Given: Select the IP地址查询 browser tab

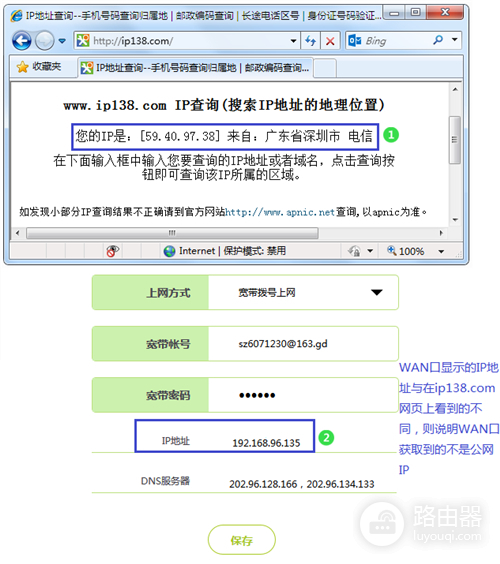Looking at the screenshot, I should (x=195, y=68).
